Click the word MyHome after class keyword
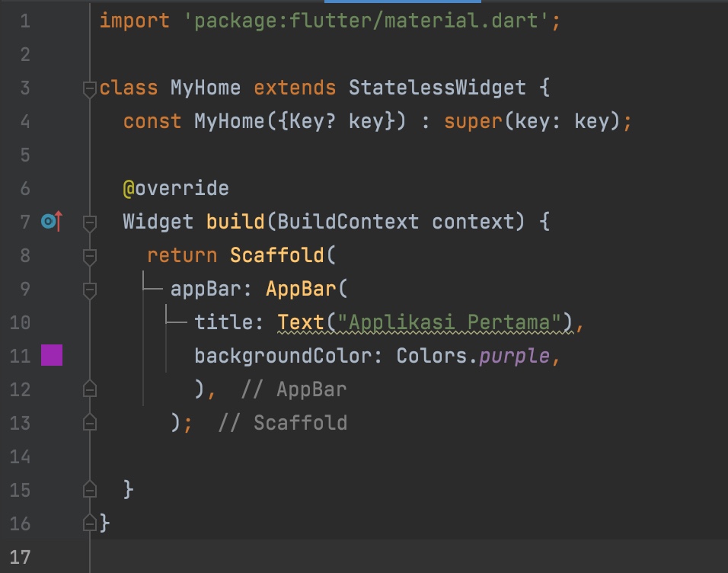728x573 pixels. [x=206, y=88]
